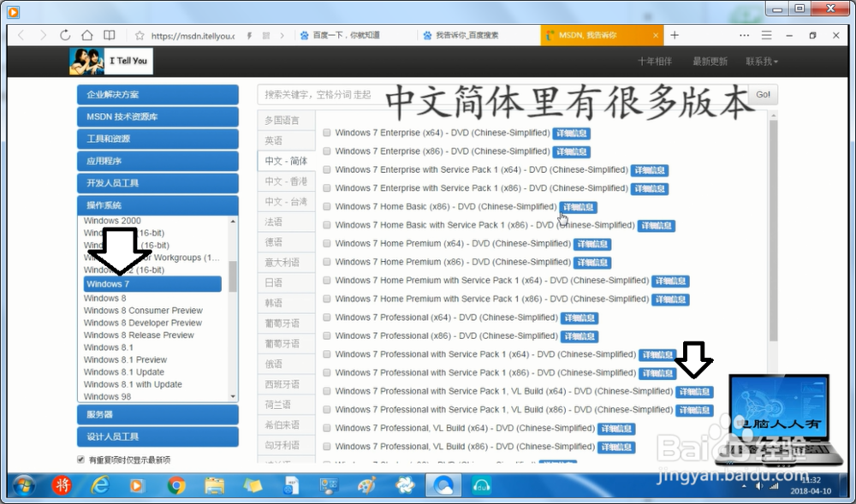
Task: Click the I Tell You site logo
Action: [110, 61]
